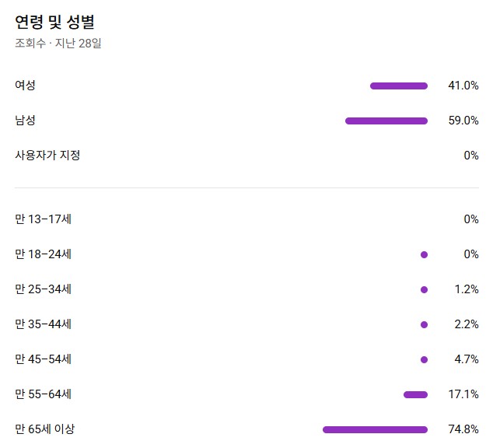Click the purple bar for 만 55–64세

click(416, 394)
